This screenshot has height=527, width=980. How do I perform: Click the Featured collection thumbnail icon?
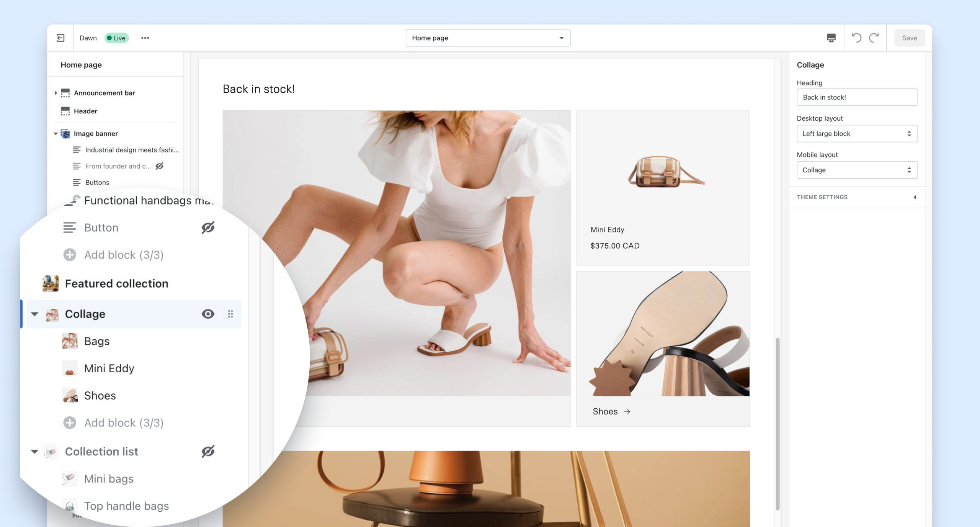50,283
